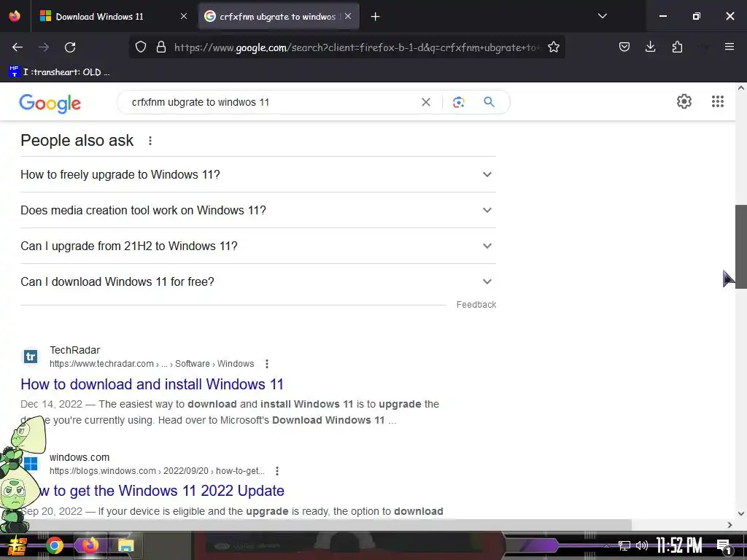Open TechRadar result options three dots
This screenshot has width=747, height=560.
tap(267, 364)
